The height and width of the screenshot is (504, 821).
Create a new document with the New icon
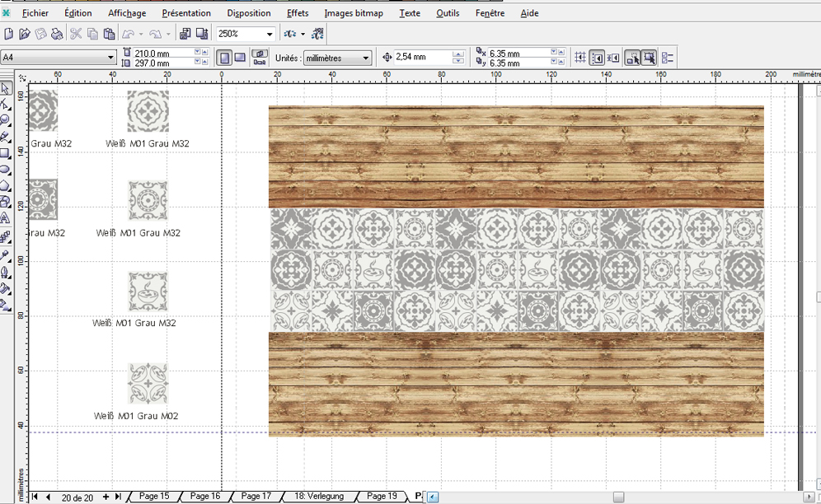pyautogui.click(x=8, y=34)
